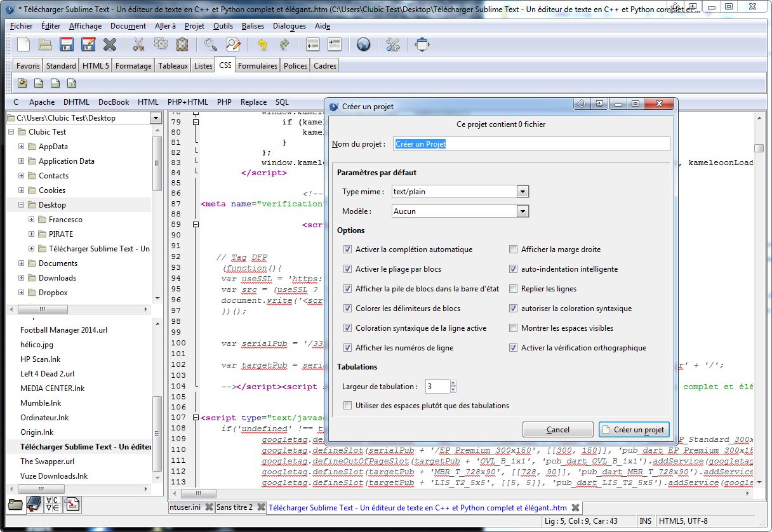772x532 pixels.
Task: Open the bookmarks book icon panel
Action: point(34,505)
